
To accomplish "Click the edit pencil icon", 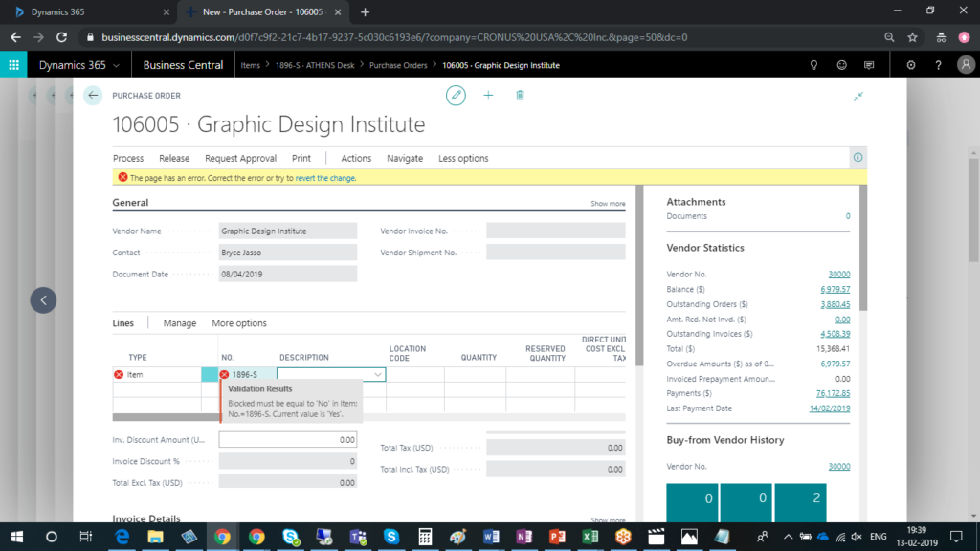I will tap(456, 96).
